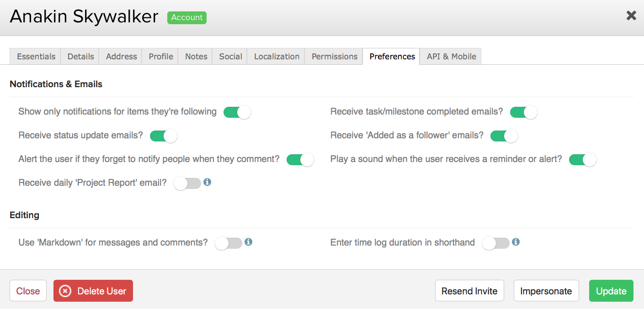644x309 pixels.
Task: Turn off task/milestone completed emails
Action: pyautogui.click(x=524, y=112)
